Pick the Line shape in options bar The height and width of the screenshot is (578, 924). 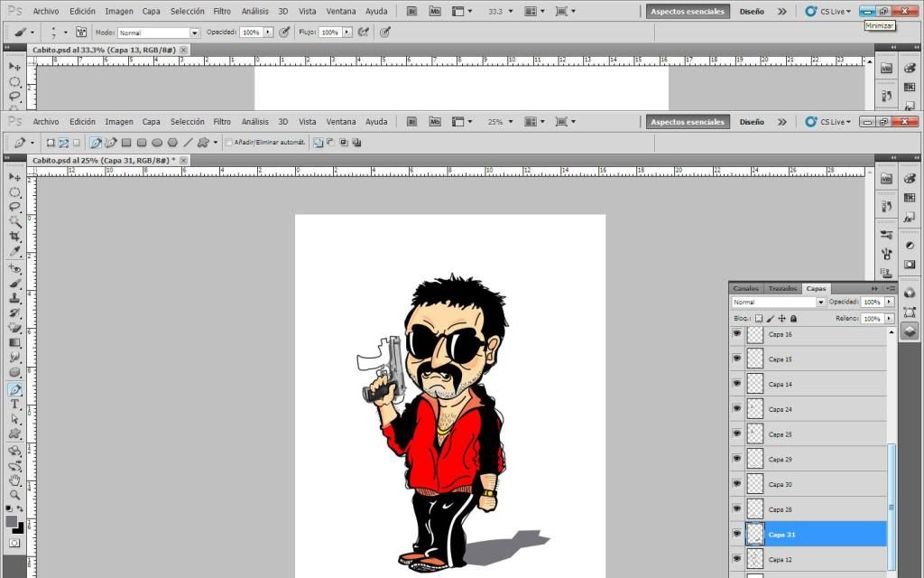click(188, 142)
